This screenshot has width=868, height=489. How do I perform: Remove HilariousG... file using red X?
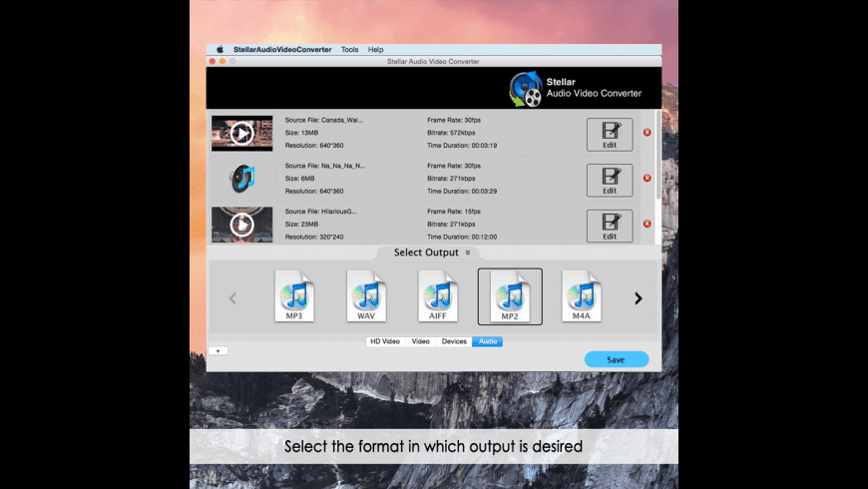(647, 224)
